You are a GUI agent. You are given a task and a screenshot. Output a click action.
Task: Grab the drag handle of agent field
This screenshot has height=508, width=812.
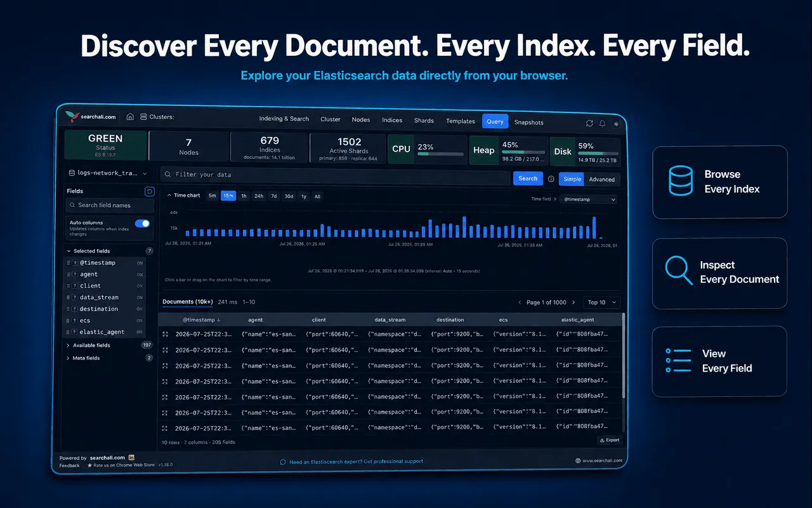[x=69, y=274]
